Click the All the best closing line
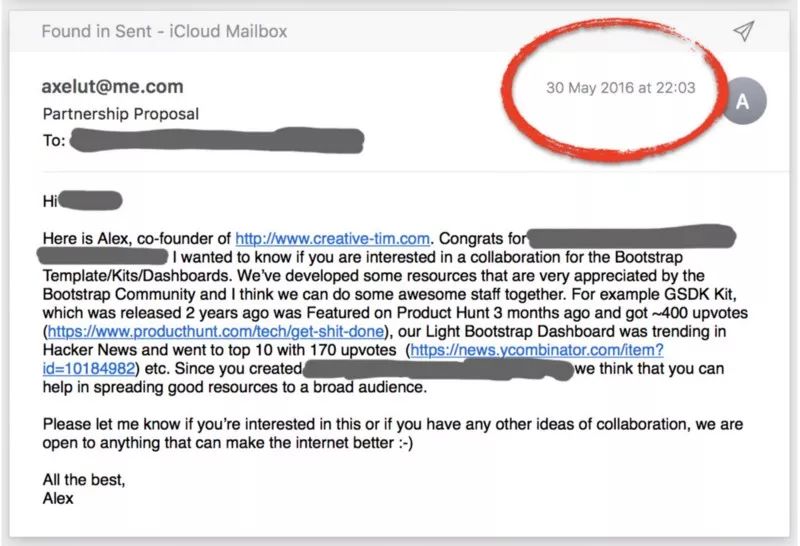The height and width of the screenshot is (546, 800). (84, 480)
